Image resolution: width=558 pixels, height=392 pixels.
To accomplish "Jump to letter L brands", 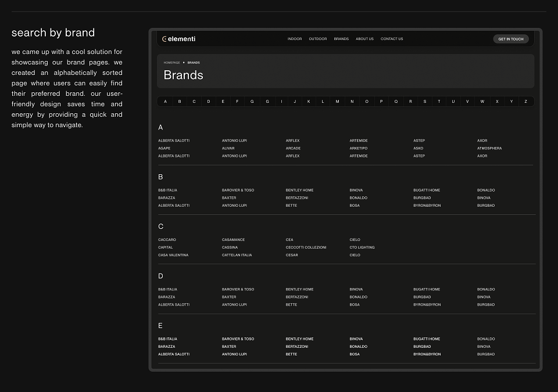I will (x=323, y=102).
